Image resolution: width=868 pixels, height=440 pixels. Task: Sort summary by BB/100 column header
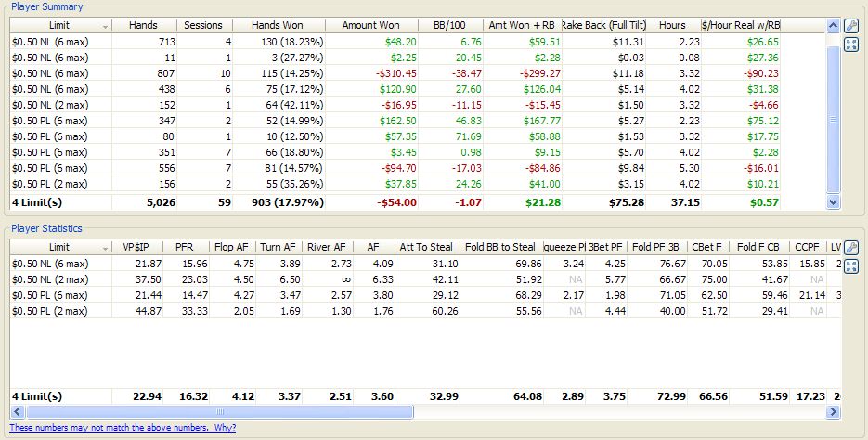(451, 25)
